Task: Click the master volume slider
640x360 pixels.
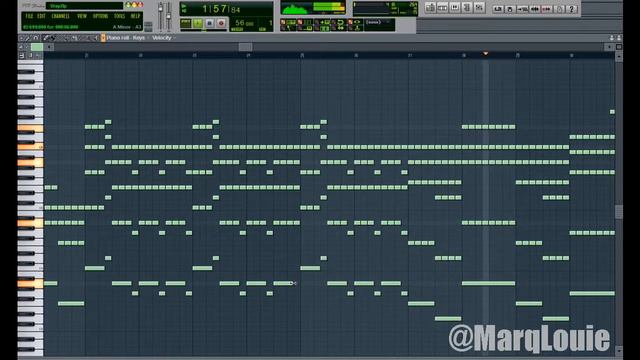Action: (x=160, y=16)
